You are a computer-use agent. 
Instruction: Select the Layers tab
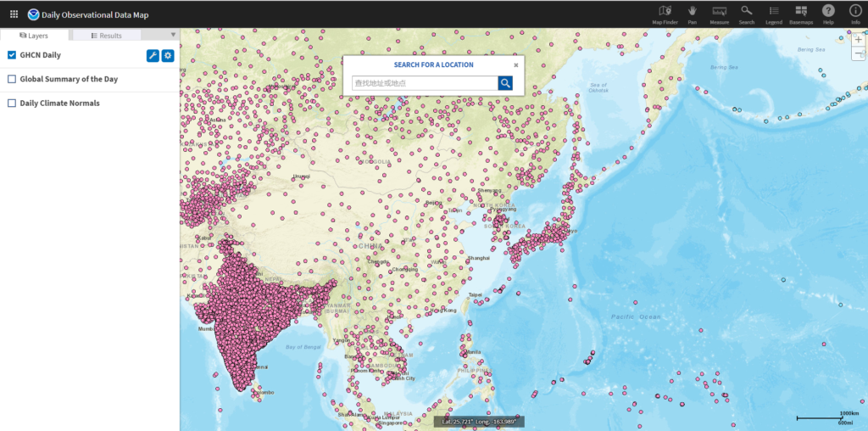(34, 36)
